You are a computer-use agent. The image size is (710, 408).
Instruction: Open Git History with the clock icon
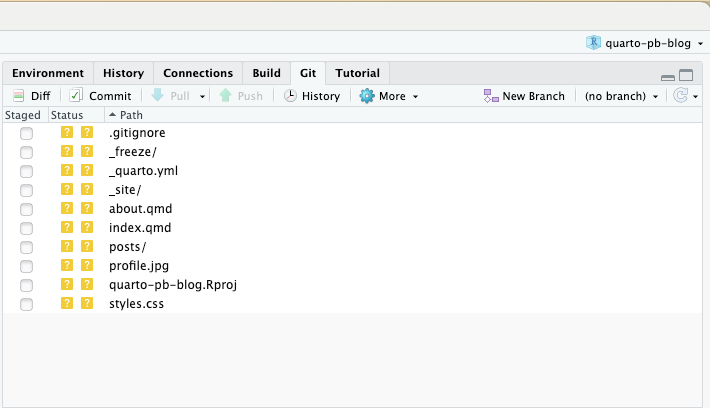click(290, 96)
